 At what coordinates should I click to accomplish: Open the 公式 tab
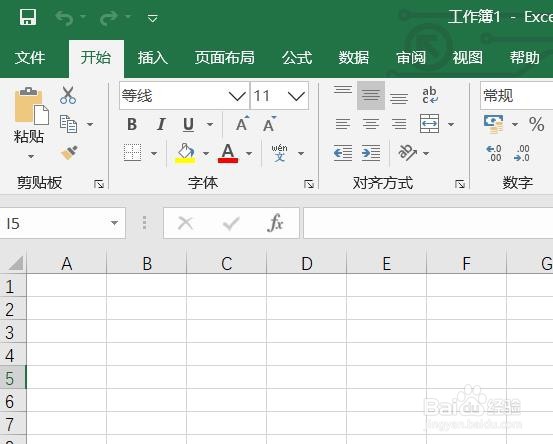click(297, 57)
